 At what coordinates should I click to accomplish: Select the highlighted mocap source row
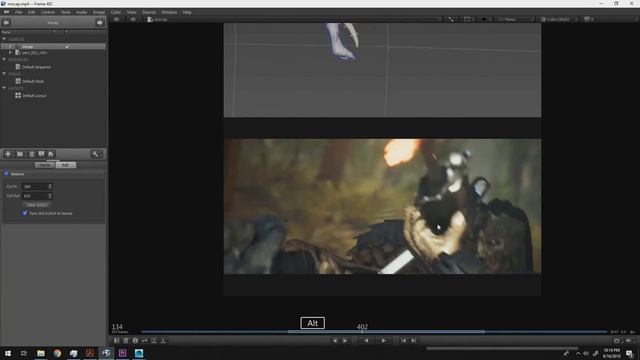(53, 47)
